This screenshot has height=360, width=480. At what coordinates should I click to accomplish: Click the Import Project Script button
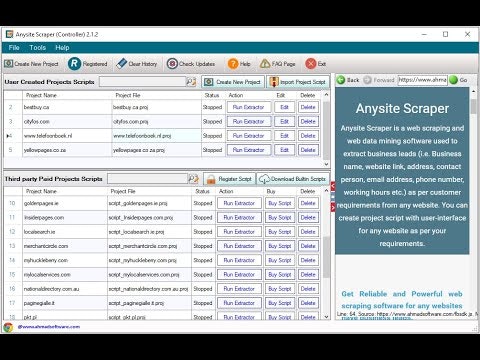(298, 82)
